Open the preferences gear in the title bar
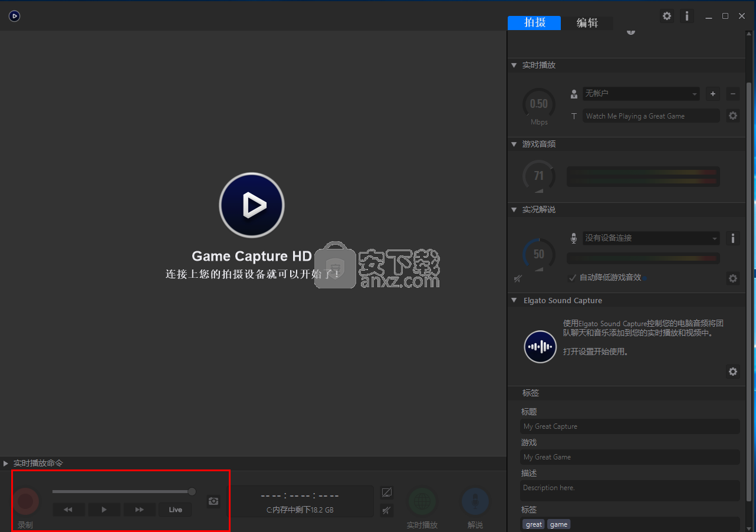The height and width of the screenshot is (532, 756). click(x=667, y=16)
